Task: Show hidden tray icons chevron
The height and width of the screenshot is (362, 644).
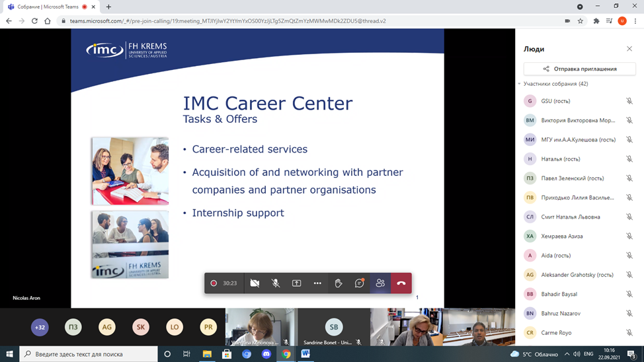Action: point(567,354)
